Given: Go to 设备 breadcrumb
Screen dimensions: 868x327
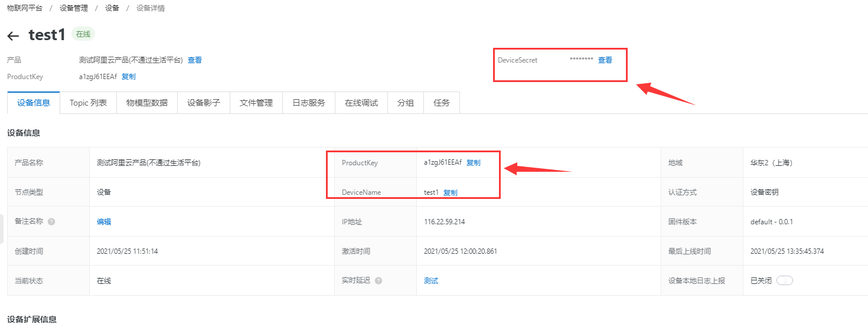Looking at the screenshot, I should [112, 8].
